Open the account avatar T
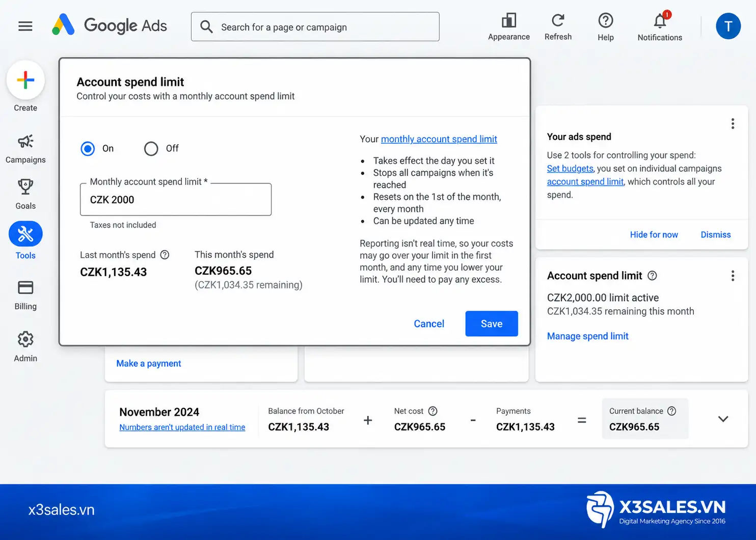The height and width of the screenshot is (540, 756). click(728, 26)
